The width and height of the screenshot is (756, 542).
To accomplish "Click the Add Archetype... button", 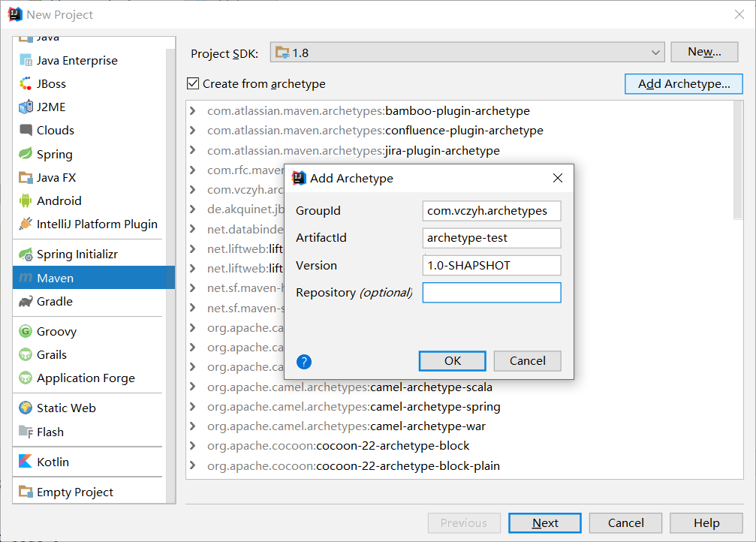I will [684, 84].
